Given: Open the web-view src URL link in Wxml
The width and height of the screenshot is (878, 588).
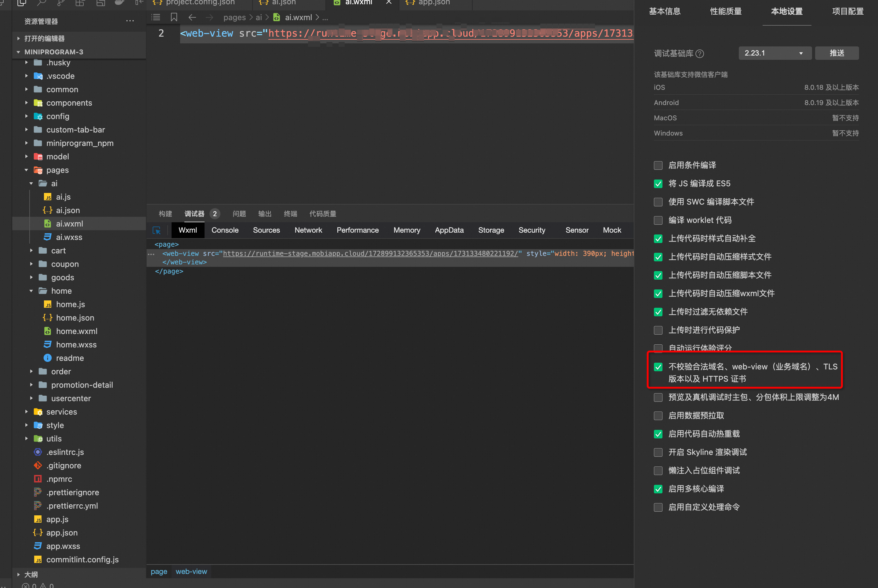Looking at the screenshot, I should (x=370, y=254).
